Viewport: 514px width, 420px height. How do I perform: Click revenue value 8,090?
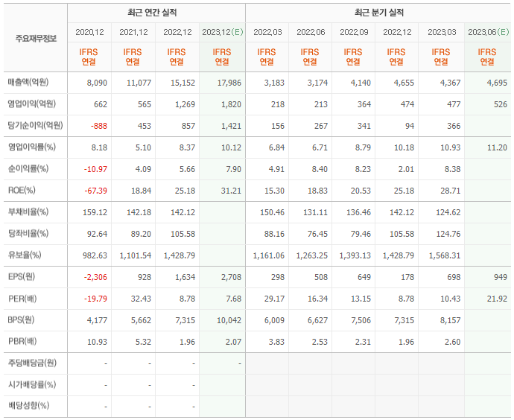[97, 83]
